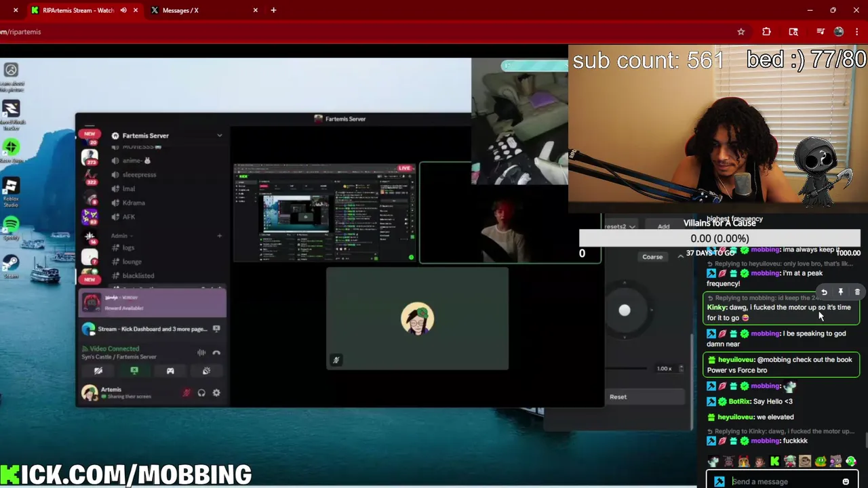Click the chat scrollbar
Screen dimensions: 868x488
865,441
